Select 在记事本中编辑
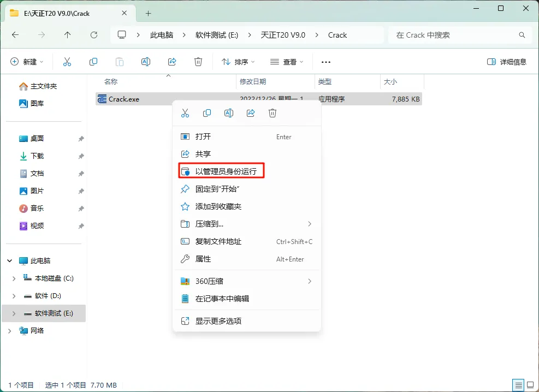The height and width of the screenshot is (392, 539). pyautogui.click(x=247, y=299)
